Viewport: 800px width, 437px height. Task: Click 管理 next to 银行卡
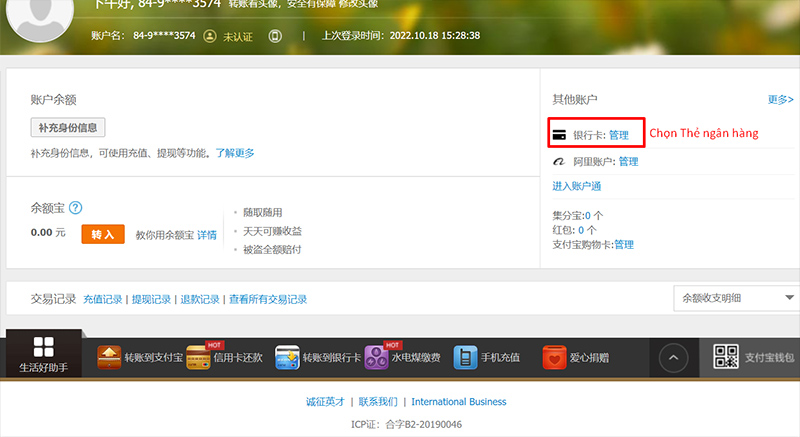(619, 135)
